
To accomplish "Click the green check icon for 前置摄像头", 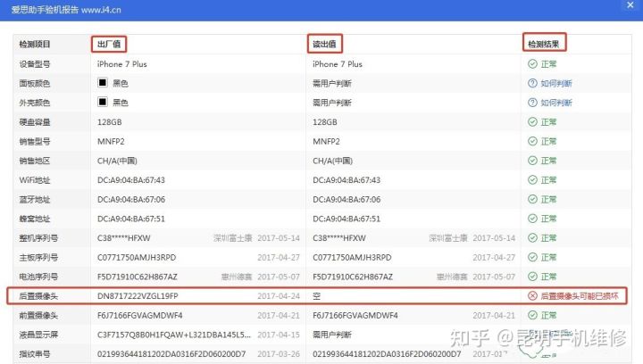I will 532,315.
